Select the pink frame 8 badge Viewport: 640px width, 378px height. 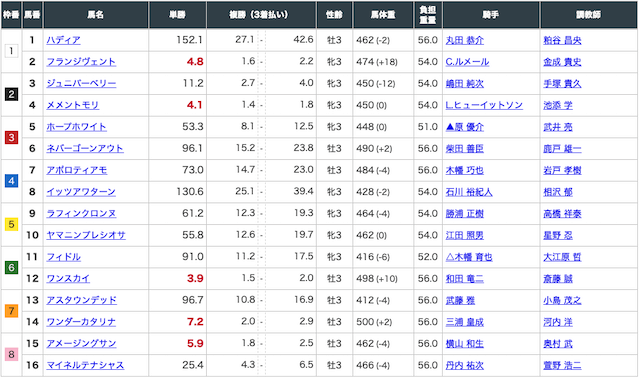11,354
